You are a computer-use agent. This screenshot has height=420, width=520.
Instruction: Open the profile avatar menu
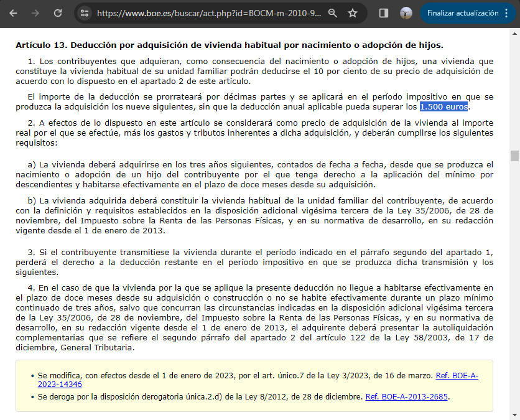pos(406,13)
